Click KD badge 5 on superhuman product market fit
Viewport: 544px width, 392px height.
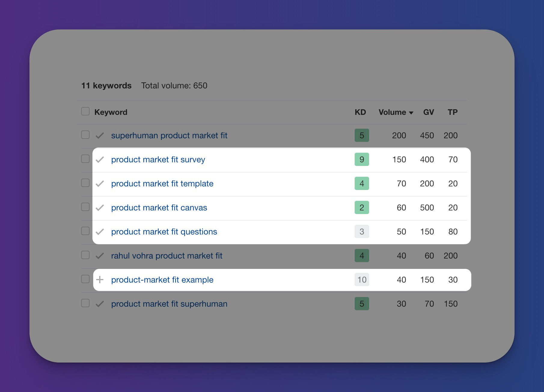(362, 135)
